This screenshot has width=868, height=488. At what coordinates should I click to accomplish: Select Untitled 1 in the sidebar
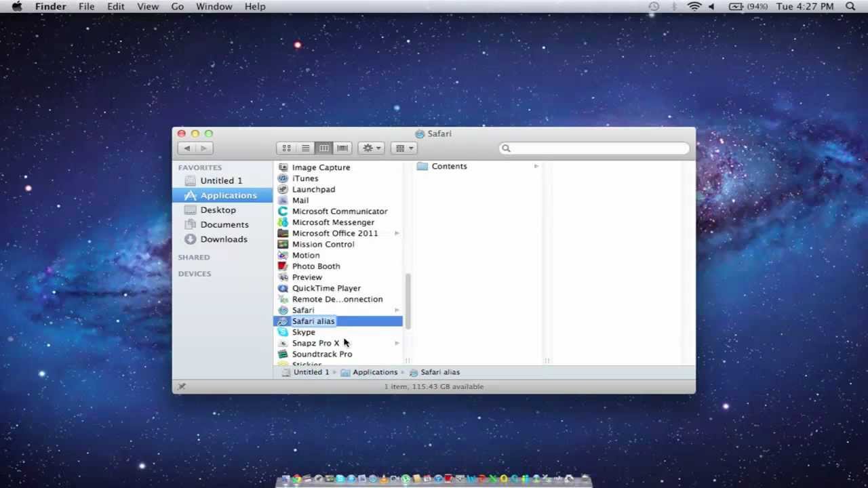coord(222,181)
